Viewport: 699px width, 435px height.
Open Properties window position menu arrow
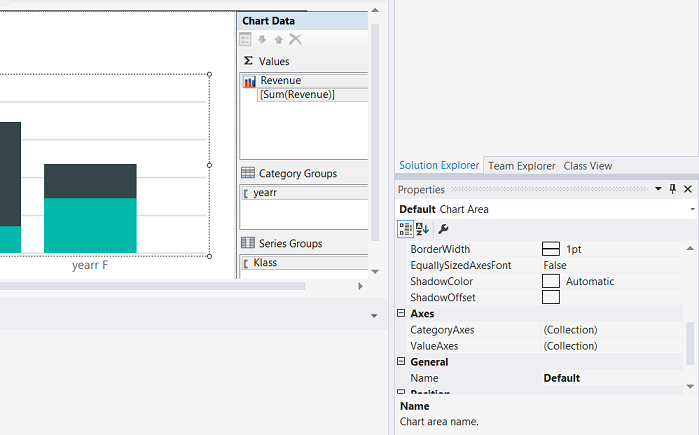pyautogui.click(x=657, y=189)
